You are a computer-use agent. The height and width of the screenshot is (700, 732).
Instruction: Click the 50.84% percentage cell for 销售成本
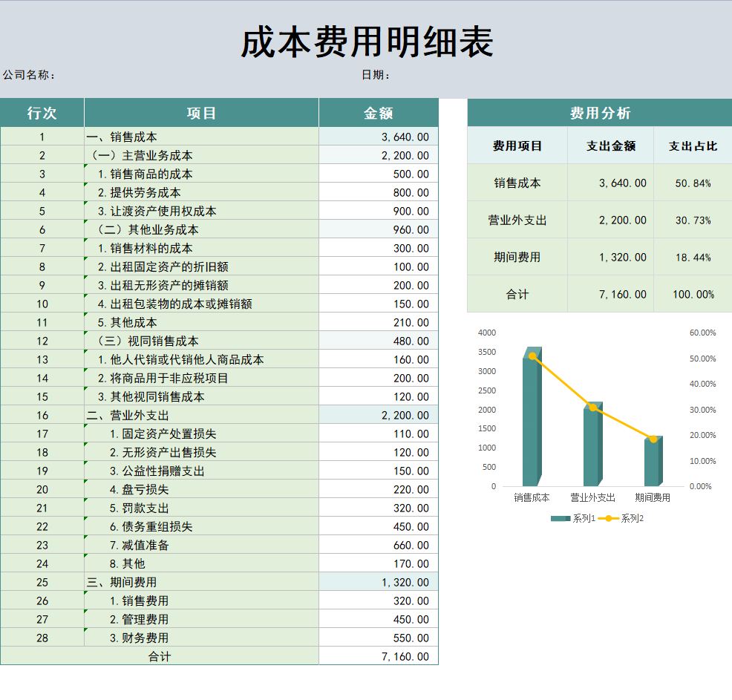coord(692,182)
